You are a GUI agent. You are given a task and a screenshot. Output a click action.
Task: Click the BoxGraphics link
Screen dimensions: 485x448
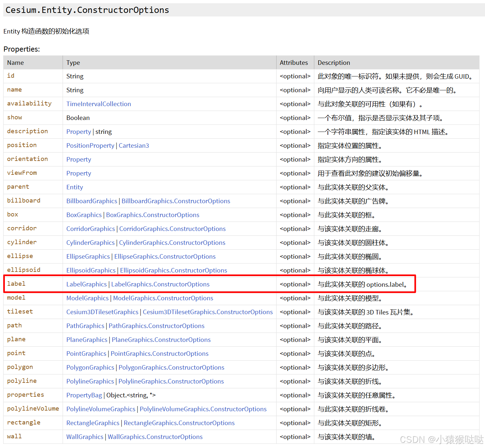click(x=84, y=215)
